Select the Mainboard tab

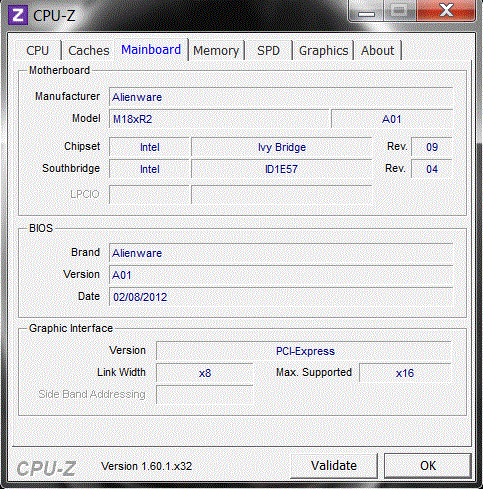pos(151,50)
